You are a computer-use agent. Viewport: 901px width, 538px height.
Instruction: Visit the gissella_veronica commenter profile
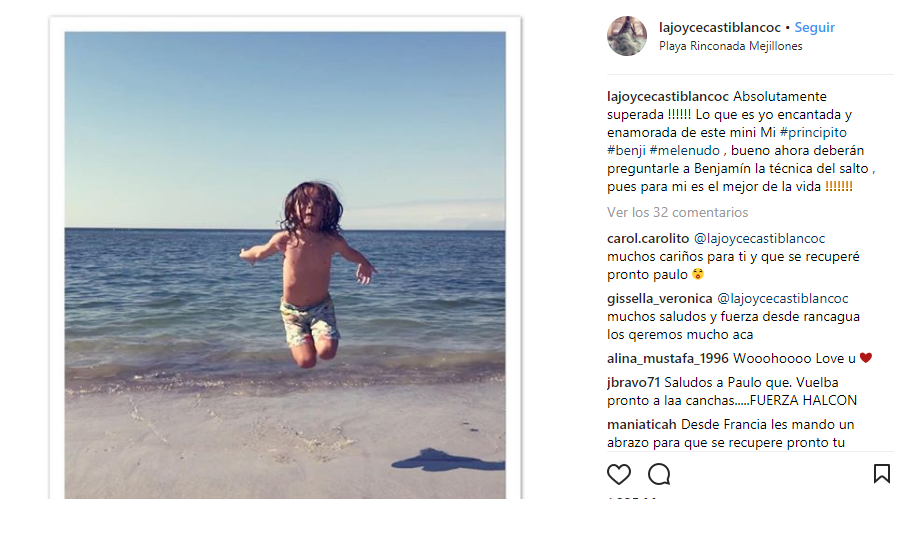[658, 299]
